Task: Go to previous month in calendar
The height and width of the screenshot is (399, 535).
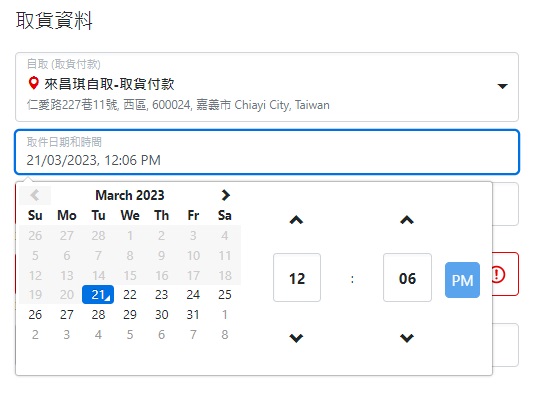Action: pos(35,195)
